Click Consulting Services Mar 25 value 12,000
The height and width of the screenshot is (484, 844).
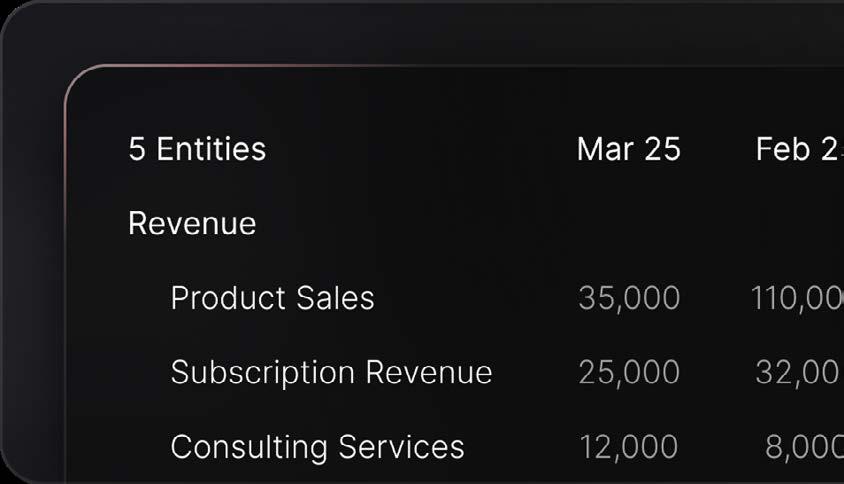[629, 447]
